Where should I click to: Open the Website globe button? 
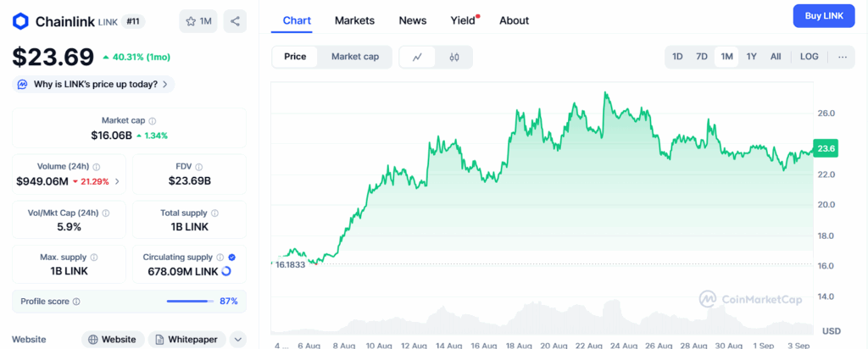pyautogui.click(x=113, y=339)
